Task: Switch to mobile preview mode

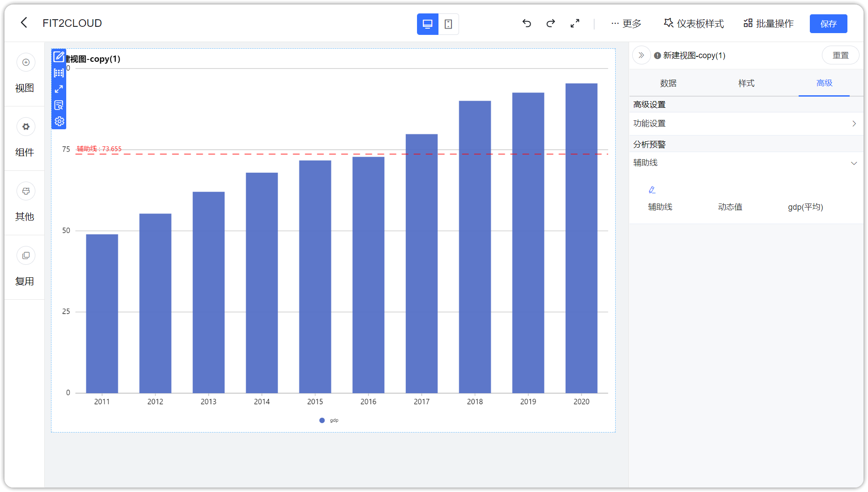Action: 448,24
